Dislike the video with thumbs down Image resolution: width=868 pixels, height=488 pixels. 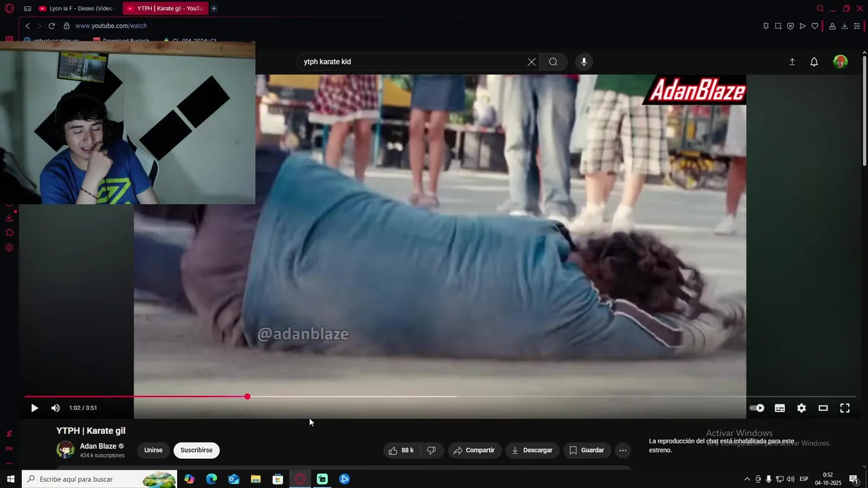(431, 450)
